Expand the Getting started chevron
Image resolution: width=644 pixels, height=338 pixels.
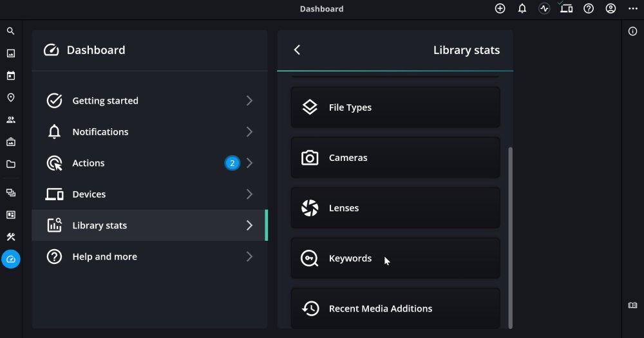pos(249,100)
